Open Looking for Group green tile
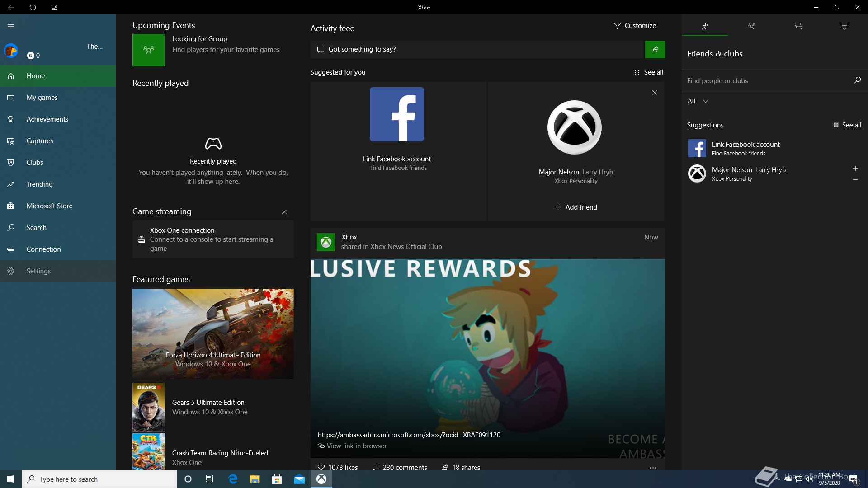Viewport: 868px width, 488px height. coord(149,50)
